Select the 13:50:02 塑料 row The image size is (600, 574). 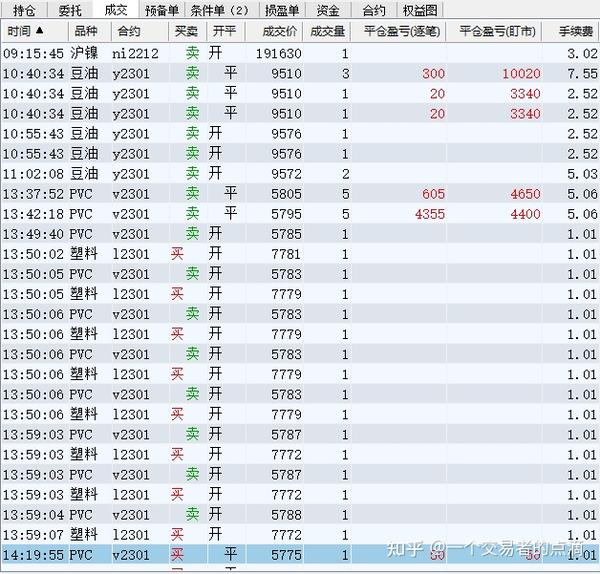pyautogui.click(x=300, y=254)
